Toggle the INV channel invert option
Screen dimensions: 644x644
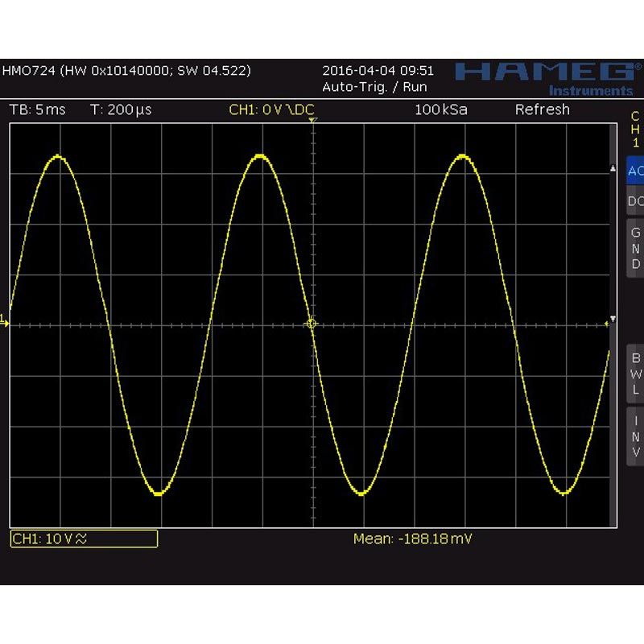[635, 436]
